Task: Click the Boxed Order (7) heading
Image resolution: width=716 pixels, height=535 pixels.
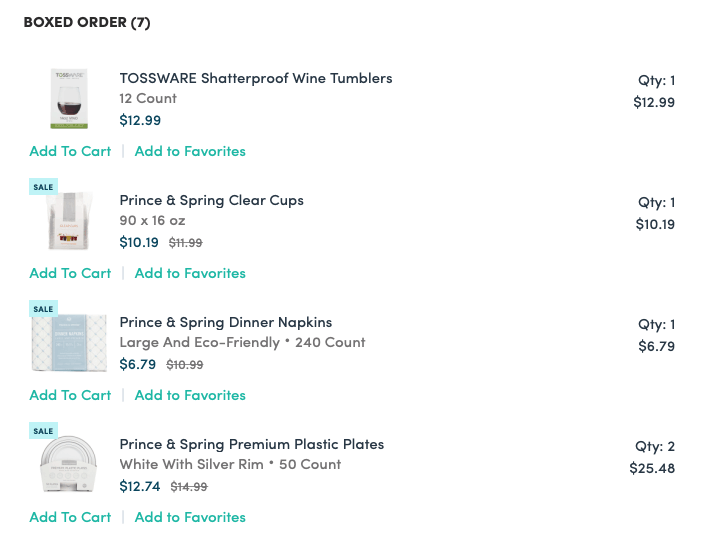Action: (x=87, y=22)
